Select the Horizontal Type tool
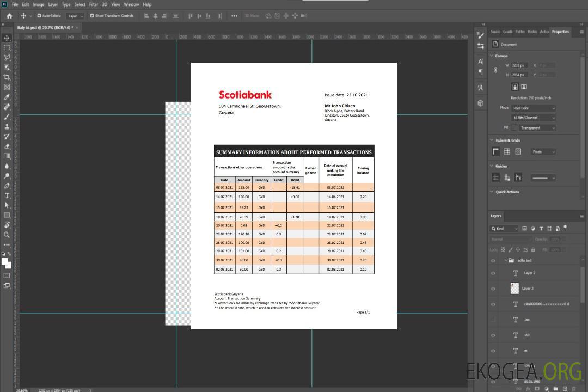This screenshot has height=392, width=588. (7, 195)
